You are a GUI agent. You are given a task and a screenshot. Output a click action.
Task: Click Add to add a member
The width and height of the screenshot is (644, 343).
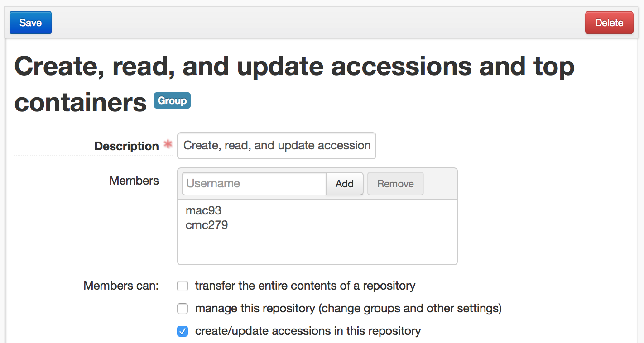(x=345, y=184)
